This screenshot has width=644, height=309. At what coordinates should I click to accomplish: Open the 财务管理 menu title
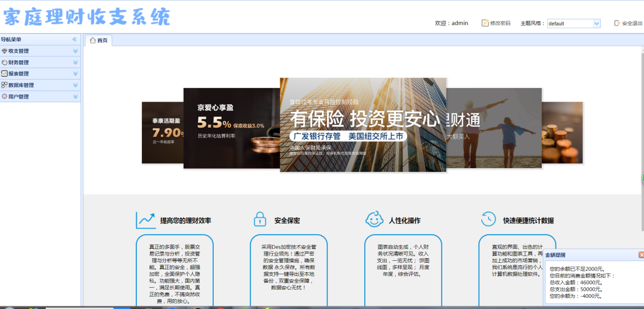(19, 62)
